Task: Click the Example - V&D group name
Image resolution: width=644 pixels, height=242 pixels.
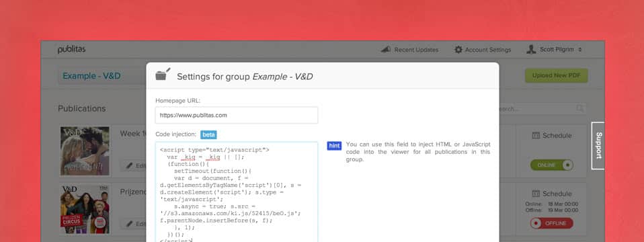Action: (x=91, y=76)
